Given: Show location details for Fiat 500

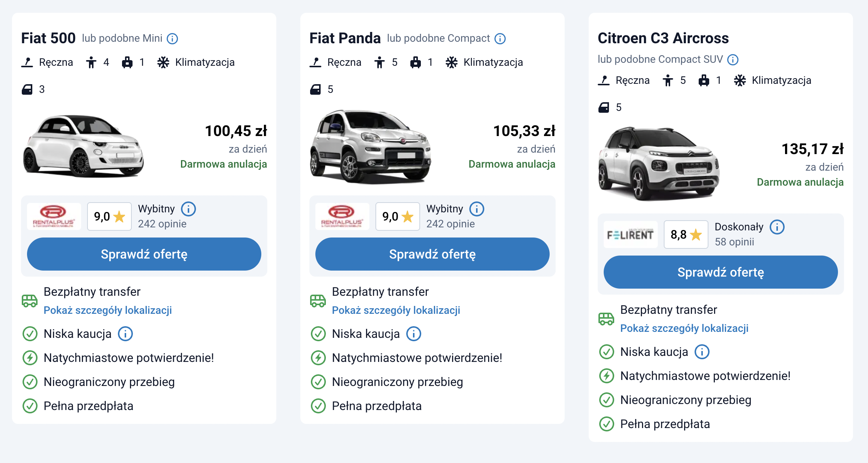Looking at the screenshot, I should tap(108, 310).
